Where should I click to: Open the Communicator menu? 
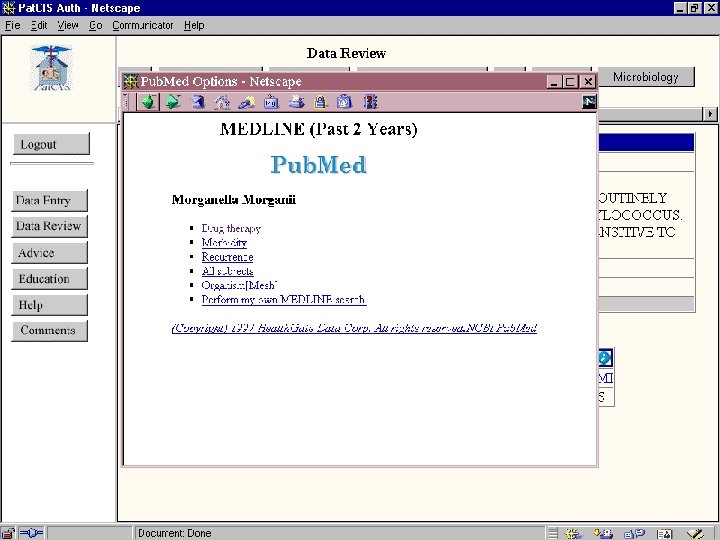(143, 25)
